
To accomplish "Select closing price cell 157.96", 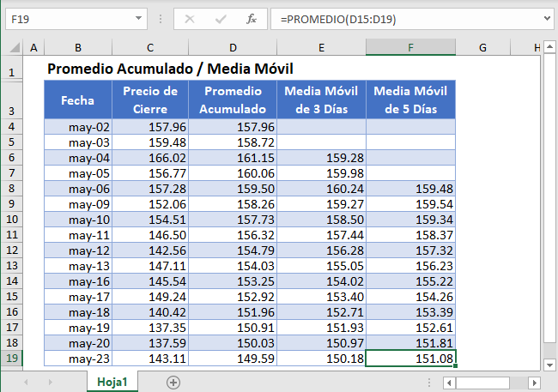I will [150, 127].
